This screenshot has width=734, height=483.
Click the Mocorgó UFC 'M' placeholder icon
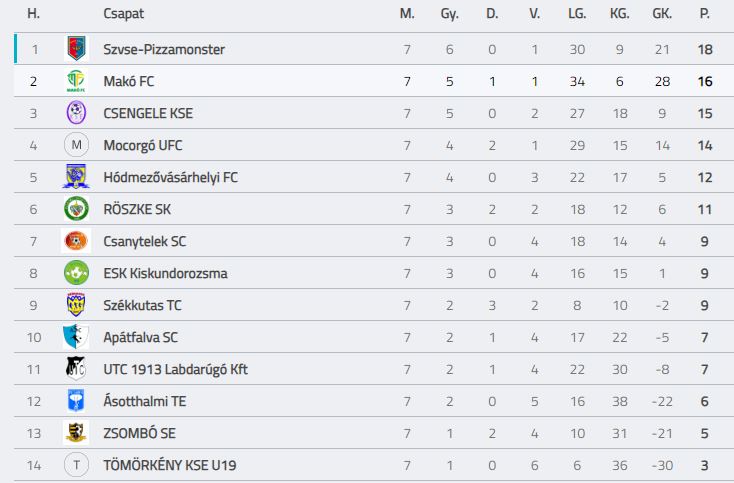pos(77,145)
